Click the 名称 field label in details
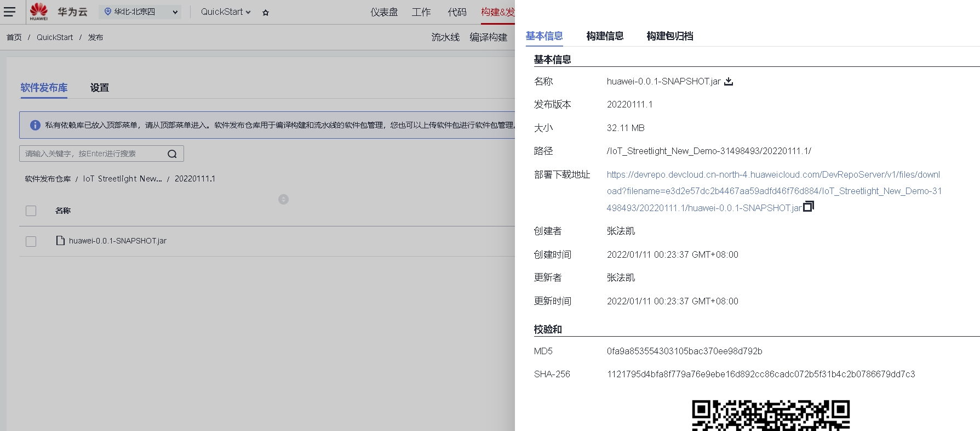Screen dimensions: 980x431 pos(543,81)
